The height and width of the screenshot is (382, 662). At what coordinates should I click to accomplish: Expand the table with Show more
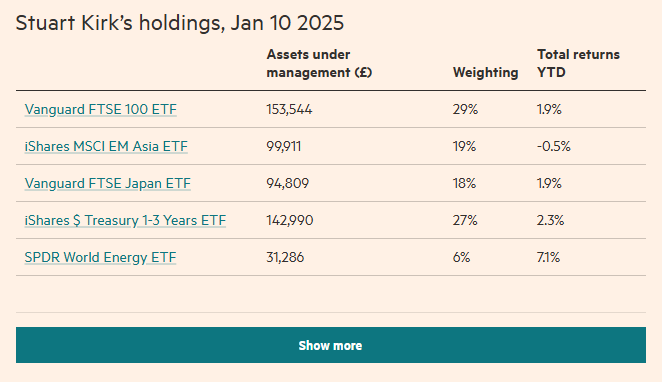pyautogui.click(x=331, y=345)
